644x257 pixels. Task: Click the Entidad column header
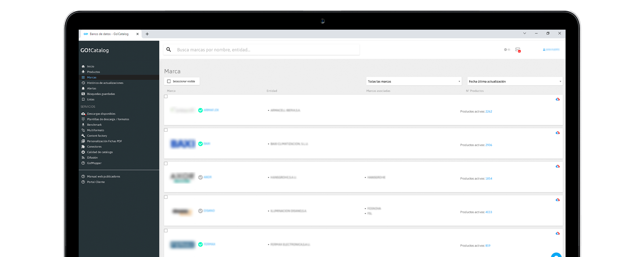(x=272, y=91)
